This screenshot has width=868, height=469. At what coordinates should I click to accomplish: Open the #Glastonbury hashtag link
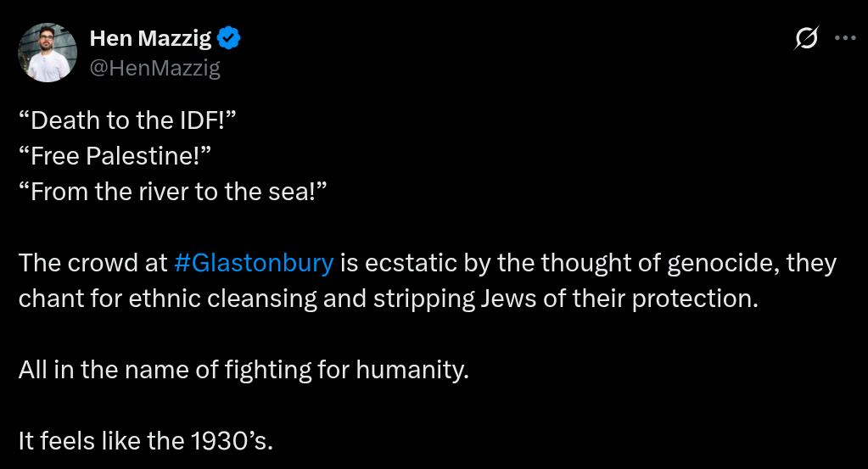click(x=254, y=263)
